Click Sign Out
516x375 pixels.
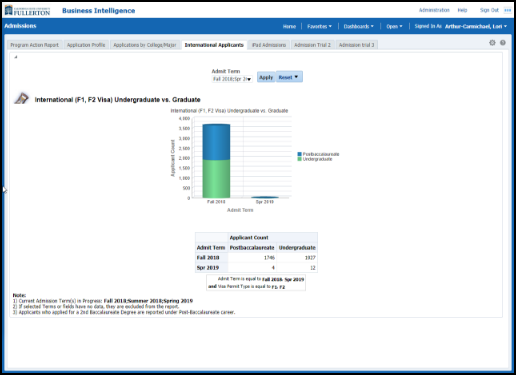(489, 10)
